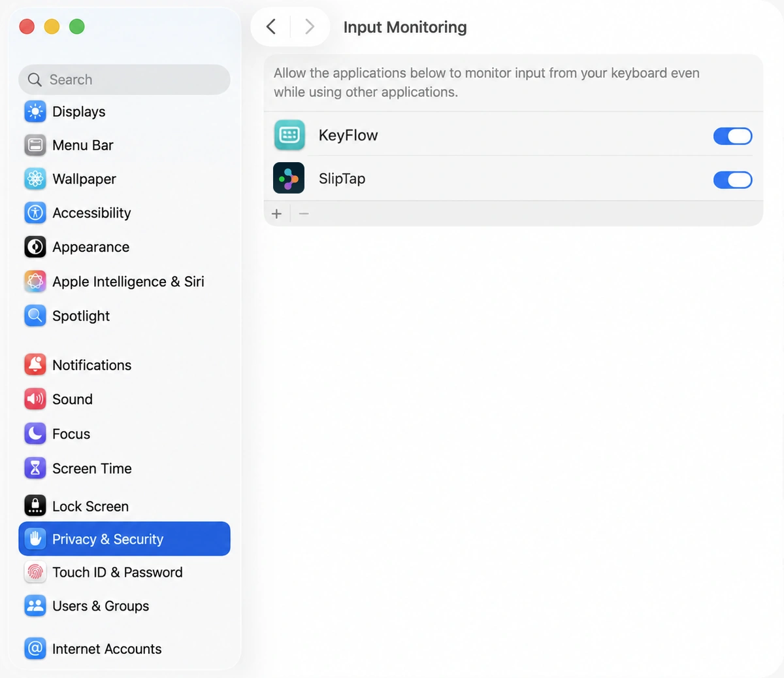
Task: Open the Screen Time label
Action: tap(92, 468)
